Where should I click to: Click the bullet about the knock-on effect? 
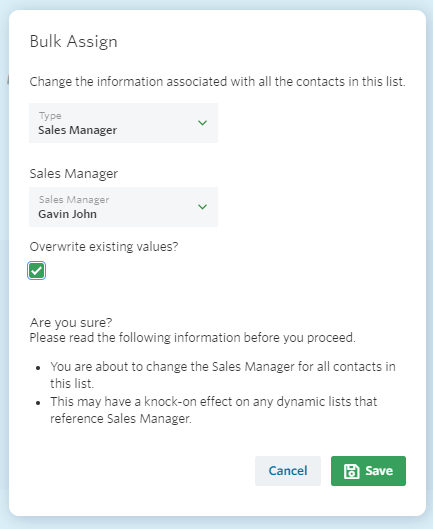click(x=214, y=410)
